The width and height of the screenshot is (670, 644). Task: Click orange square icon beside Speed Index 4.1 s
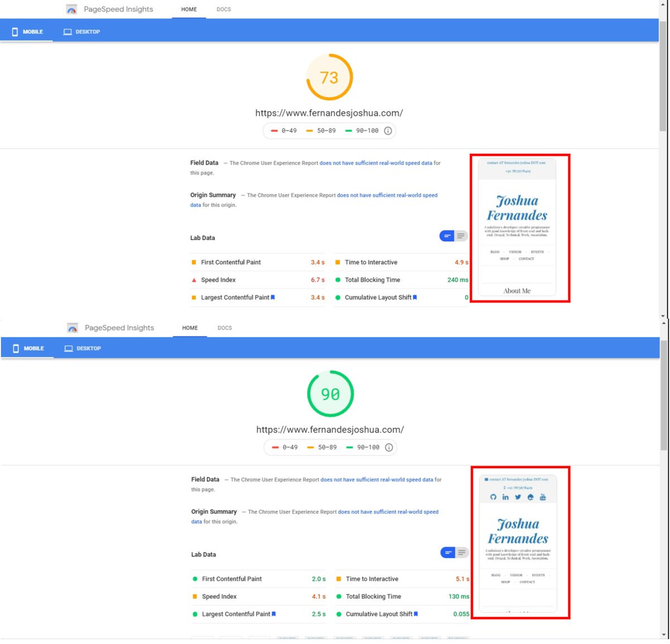[x=195, y=597]
